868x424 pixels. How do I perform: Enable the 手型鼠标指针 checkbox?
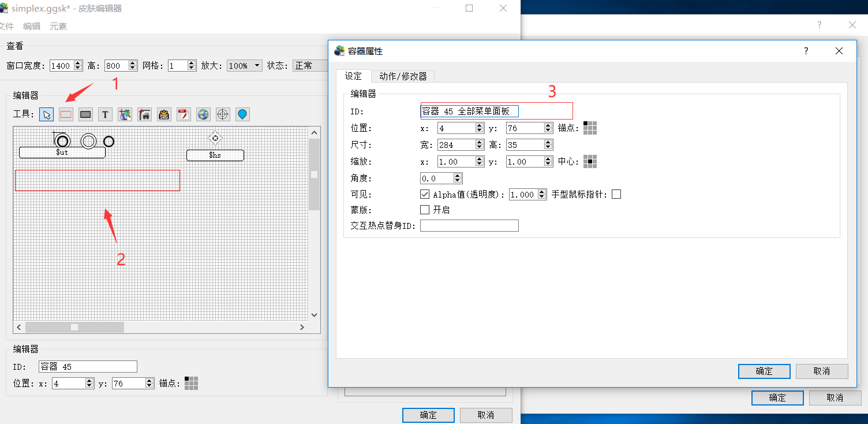[616, 194]
